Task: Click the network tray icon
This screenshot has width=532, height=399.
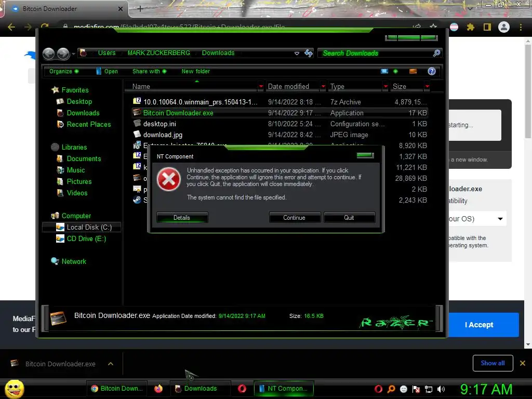Action: 429,389
